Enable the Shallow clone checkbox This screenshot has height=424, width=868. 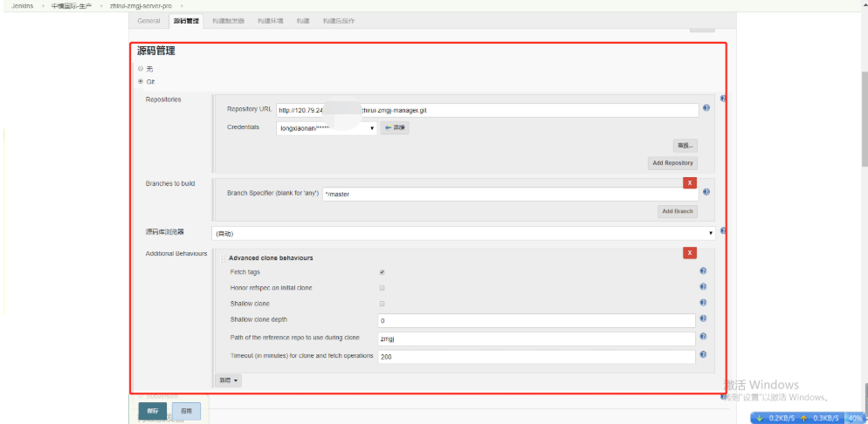382,304
